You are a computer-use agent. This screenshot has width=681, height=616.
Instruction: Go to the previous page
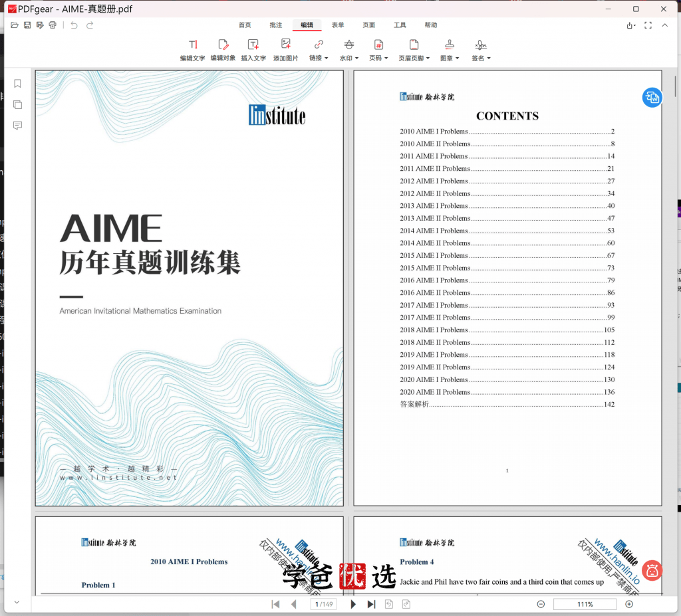point(293,604)
